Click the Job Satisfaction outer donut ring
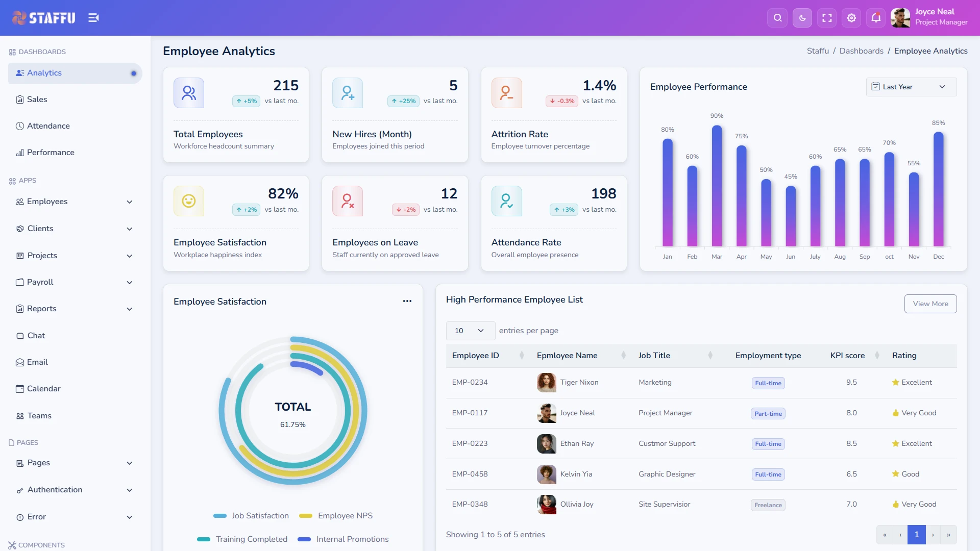 (363, 411)
